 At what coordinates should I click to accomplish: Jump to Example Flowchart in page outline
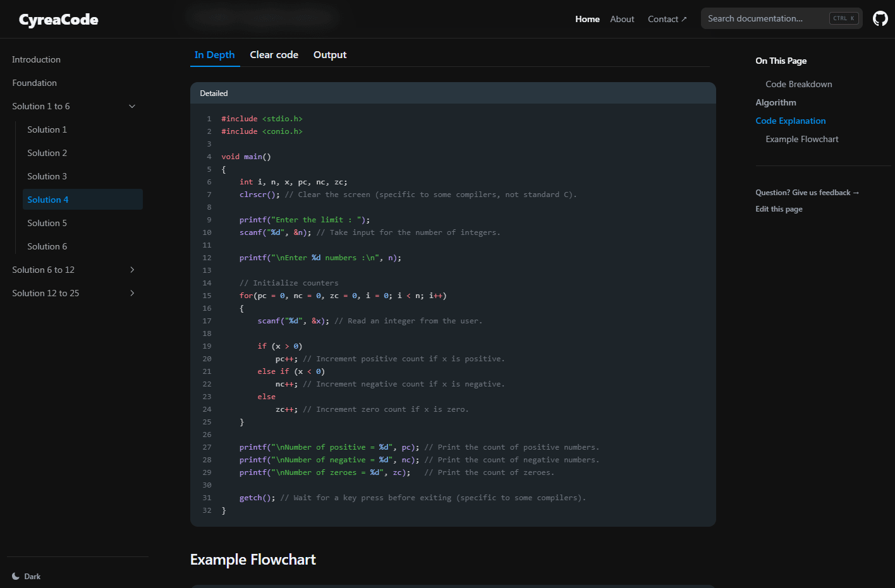[801, 139]
